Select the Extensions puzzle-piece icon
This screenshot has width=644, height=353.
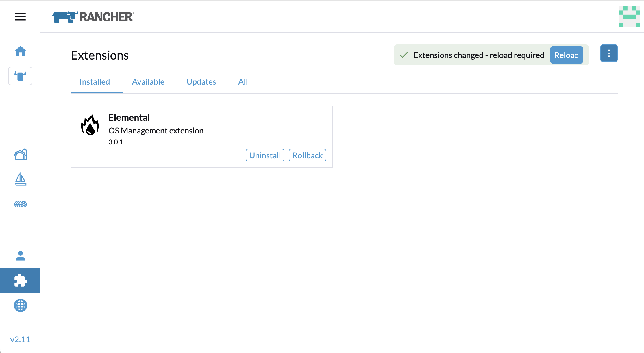[20, 280]
